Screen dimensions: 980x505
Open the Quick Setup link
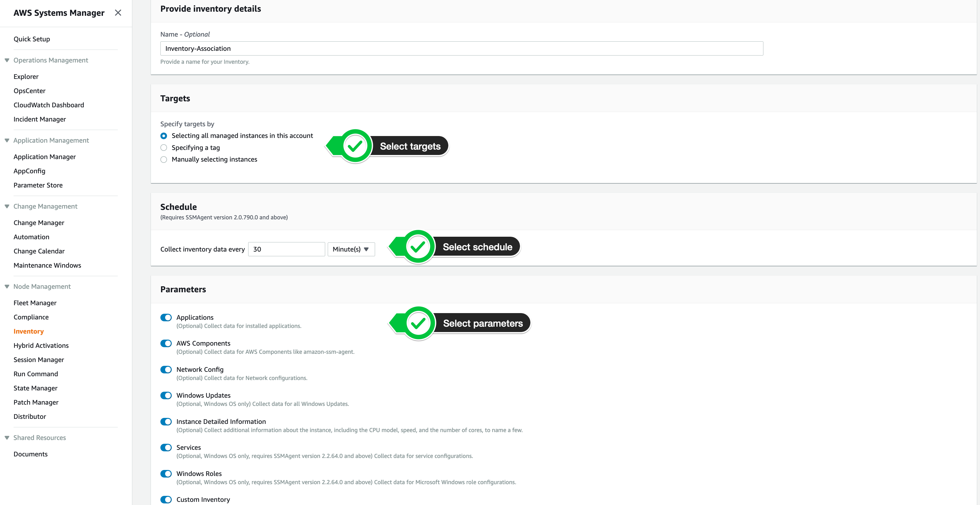click(32, 39)
